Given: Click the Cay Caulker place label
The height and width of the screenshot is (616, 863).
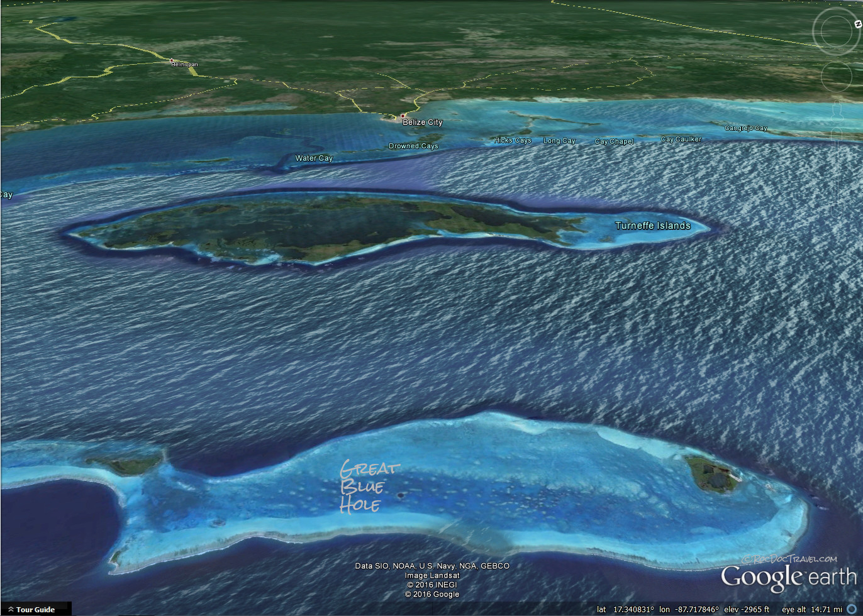Looking at the screenshot, I should pyautogui.click(x=682, y=139).
